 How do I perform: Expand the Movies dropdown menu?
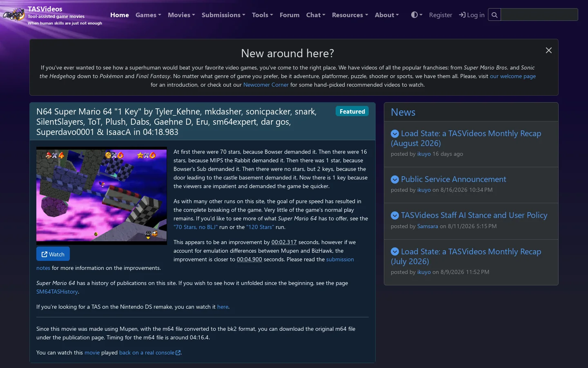coord(181,15)
